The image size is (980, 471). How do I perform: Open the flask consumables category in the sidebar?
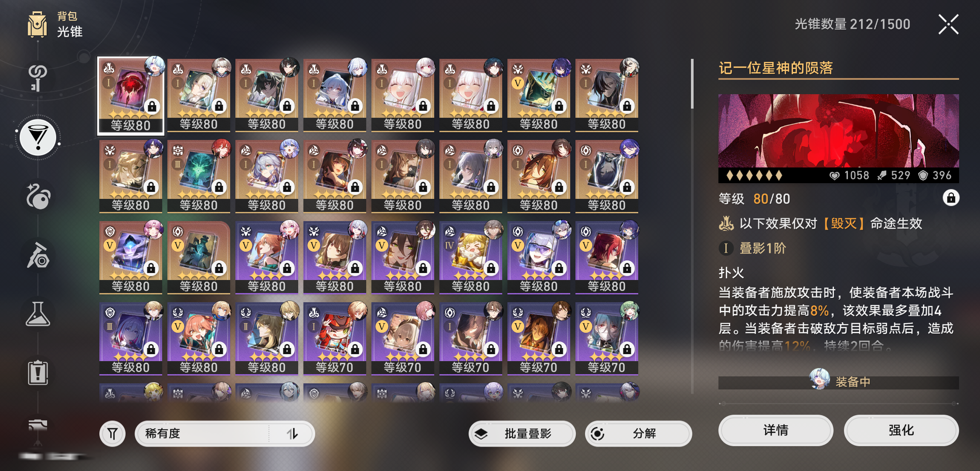(x=38, y=314)
